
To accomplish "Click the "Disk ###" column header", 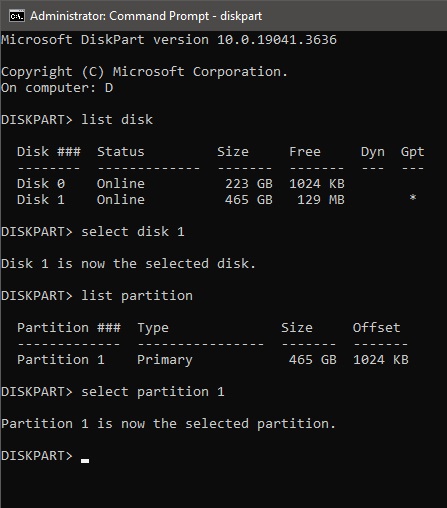I will [49, 152].
